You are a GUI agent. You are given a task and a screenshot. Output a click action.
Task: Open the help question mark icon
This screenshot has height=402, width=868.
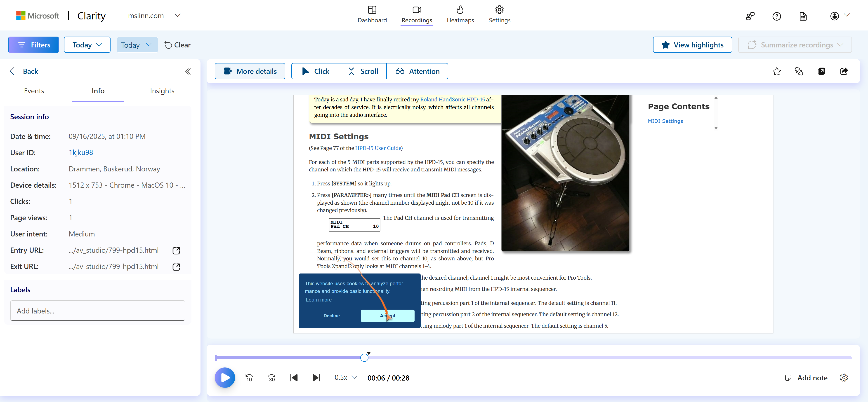776,16
